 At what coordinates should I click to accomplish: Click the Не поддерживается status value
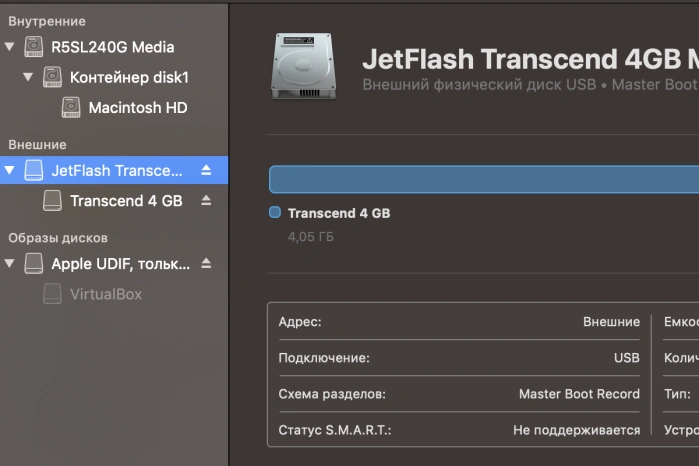point(577,430)
